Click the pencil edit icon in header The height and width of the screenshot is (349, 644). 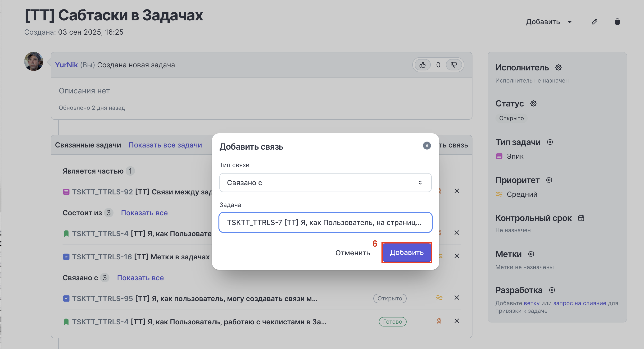click(x=594, y=22)
